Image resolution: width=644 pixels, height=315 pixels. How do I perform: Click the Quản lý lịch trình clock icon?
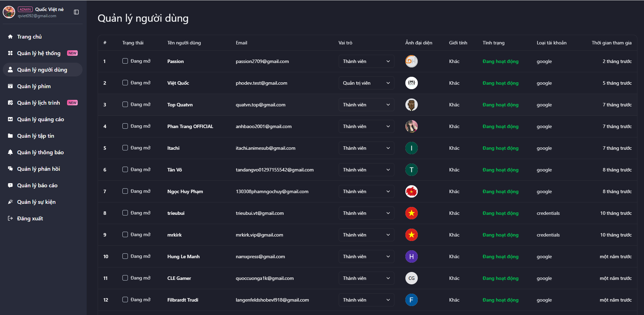coord(10,103)
